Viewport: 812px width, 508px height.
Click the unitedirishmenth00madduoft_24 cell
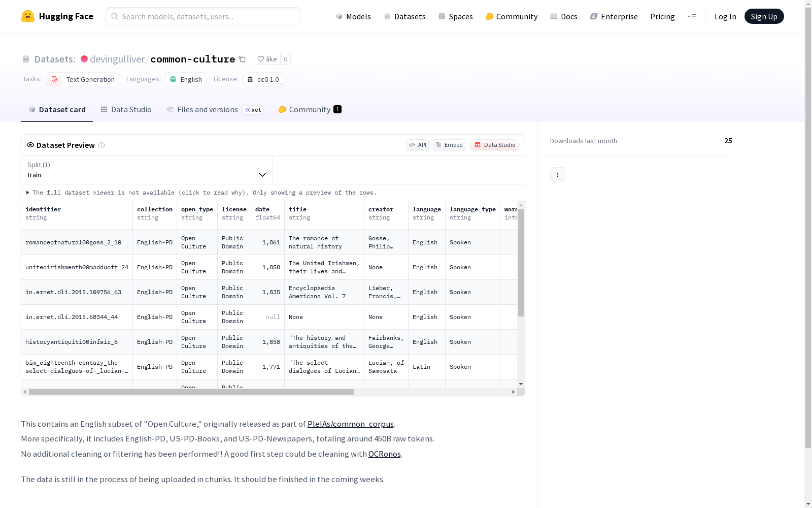77,267
